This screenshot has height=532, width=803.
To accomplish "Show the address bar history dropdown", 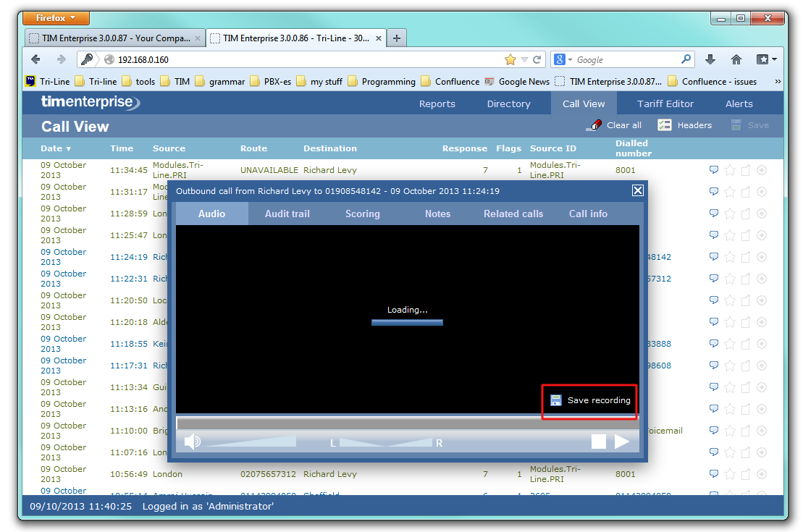I will (x=524, y=60).
